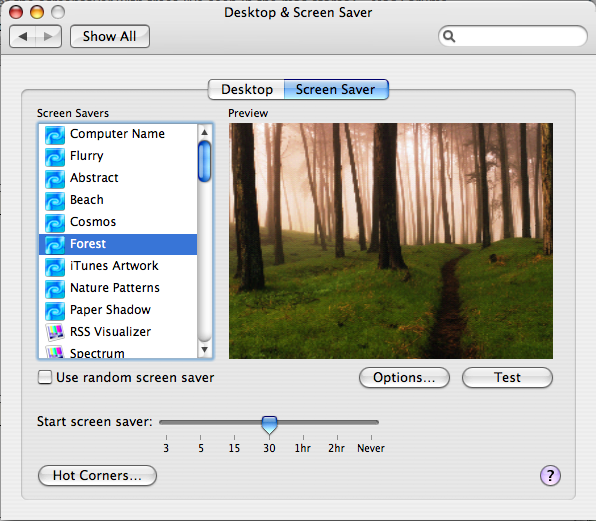This screenshot has width=596, height=521.
Task: Click the Nature Patterns screen saver icon
Action: pyautogui.click(x=55, y=289)
